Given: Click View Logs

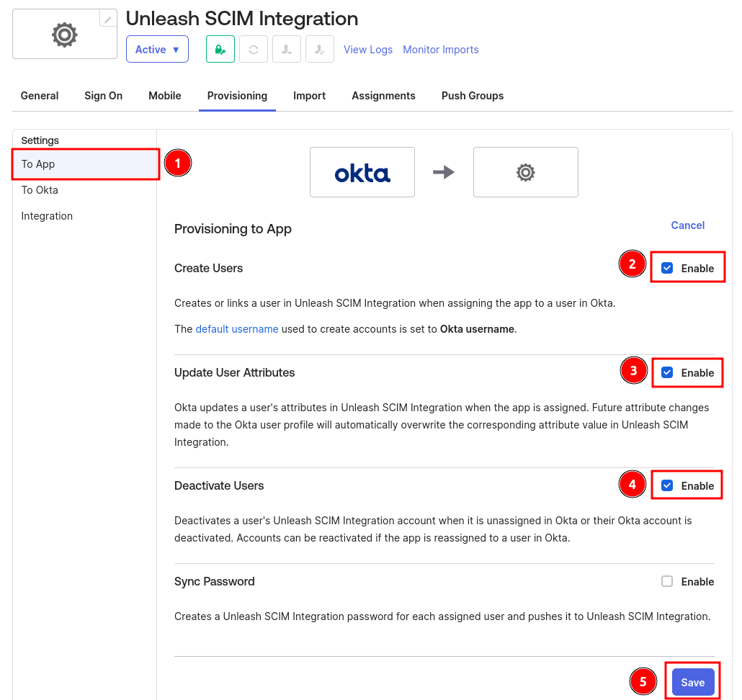Looking at the screenshot, I should pyautogui.click(x=368, y=49).
